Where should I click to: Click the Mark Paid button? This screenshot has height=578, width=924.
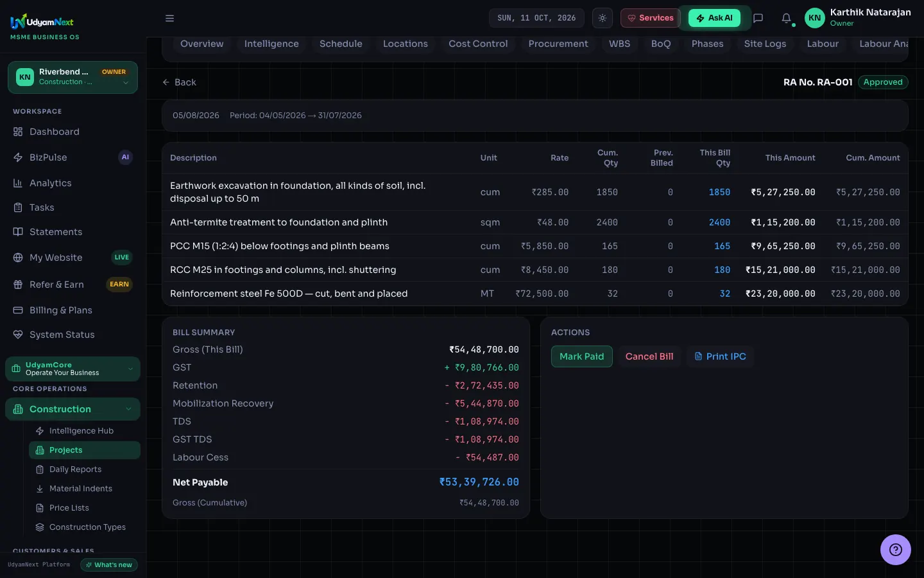point(581,356)
